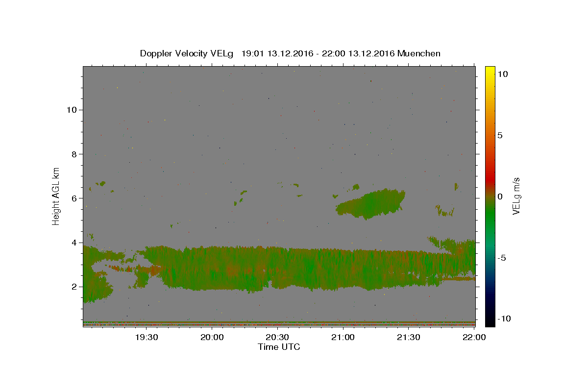Click the VELg m/s colorbar title
Viewport: 588px width, 392px height.
tap(516, 196)
